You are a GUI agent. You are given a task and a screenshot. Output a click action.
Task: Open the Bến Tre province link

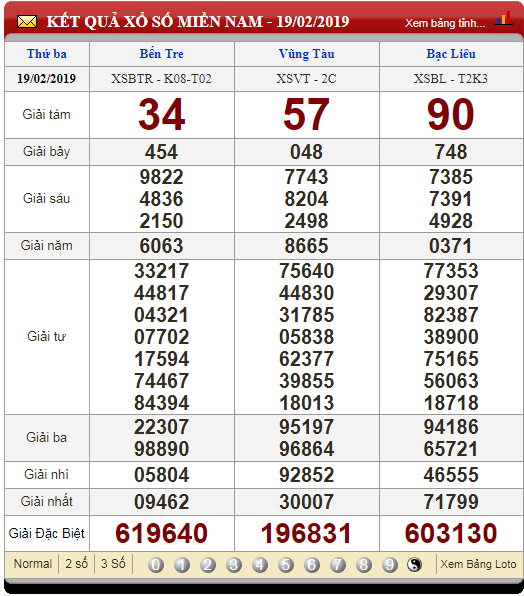point(161,54)
